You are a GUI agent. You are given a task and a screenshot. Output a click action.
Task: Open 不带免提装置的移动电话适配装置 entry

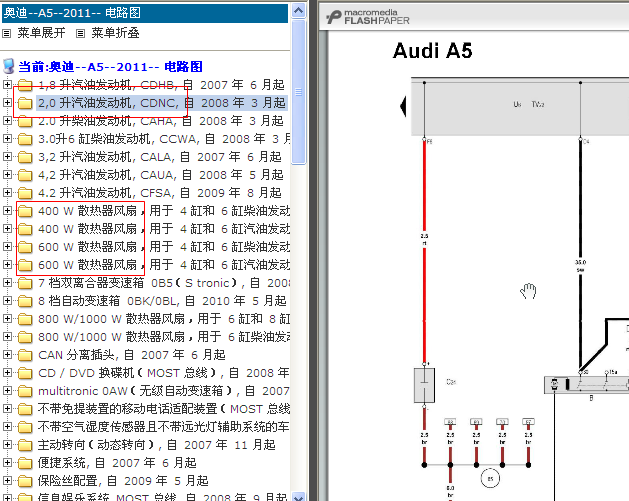coord(164,409)
